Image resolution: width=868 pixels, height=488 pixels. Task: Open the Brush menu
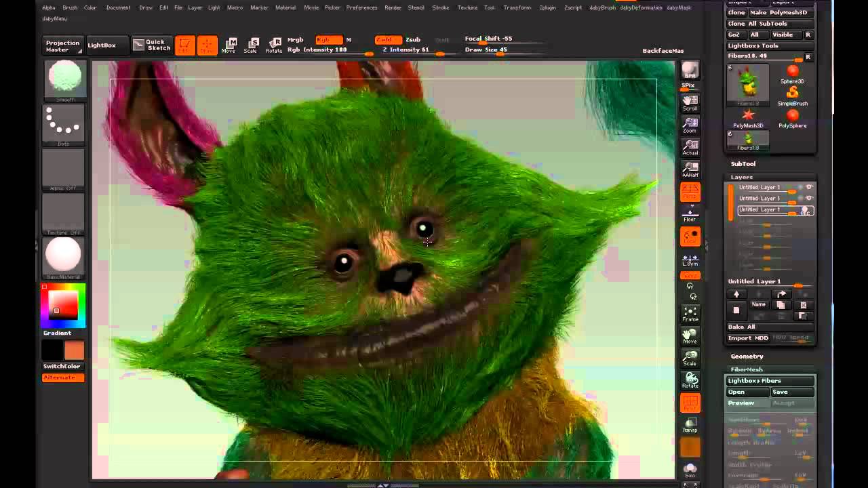[70, 7]
